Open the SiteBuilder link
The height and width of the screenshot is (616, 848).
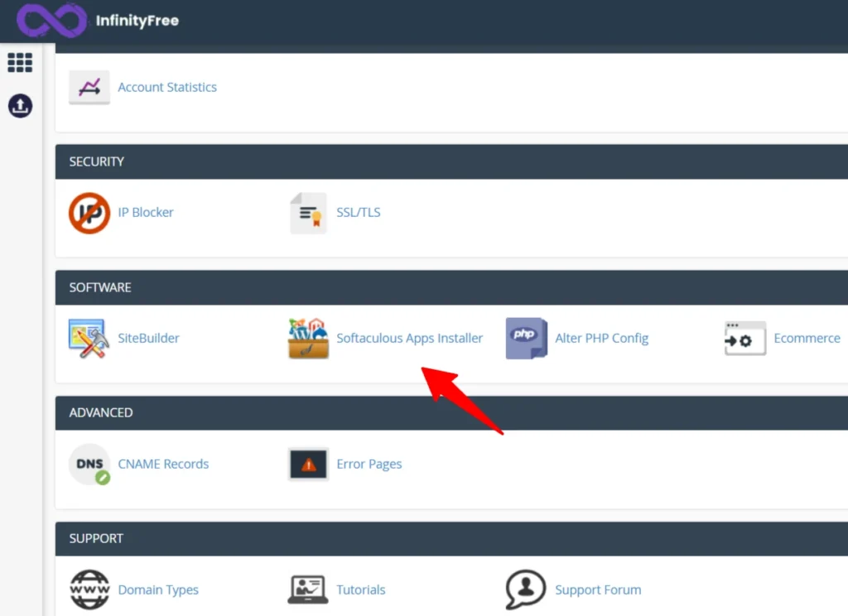[x=148, y=338]
